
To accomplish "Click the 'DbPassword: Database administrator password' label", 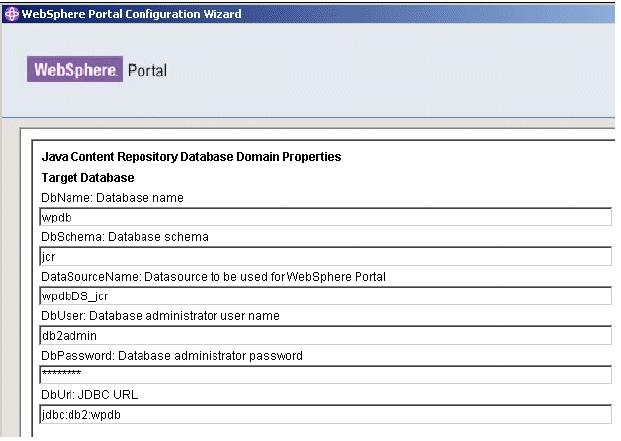I will (172, 355).
